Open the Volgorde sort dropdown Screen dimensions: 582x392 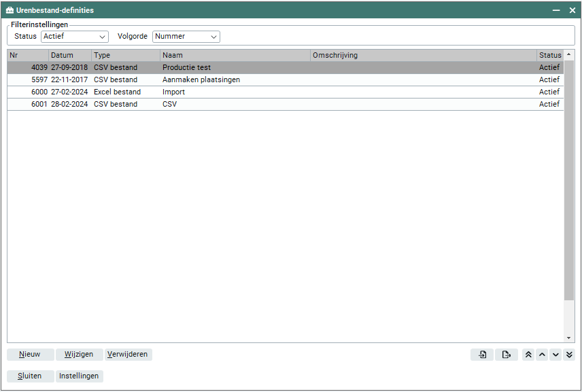pyautogui.click(x=186, y=37)
